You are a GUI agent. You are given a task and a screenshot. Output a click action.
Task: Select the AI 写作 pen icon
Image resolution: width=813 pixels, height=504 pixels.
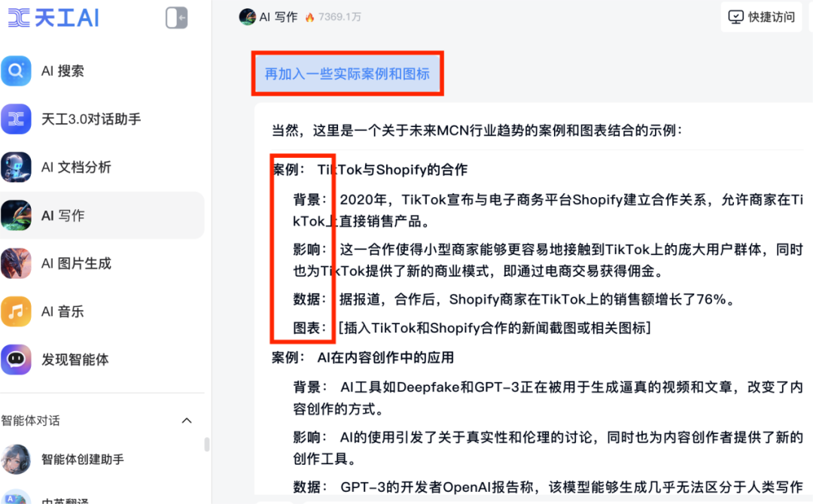click(16, 215)
